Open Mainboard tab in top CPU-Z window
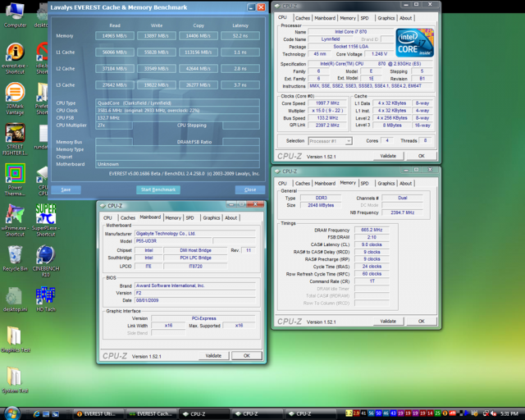 325,18
